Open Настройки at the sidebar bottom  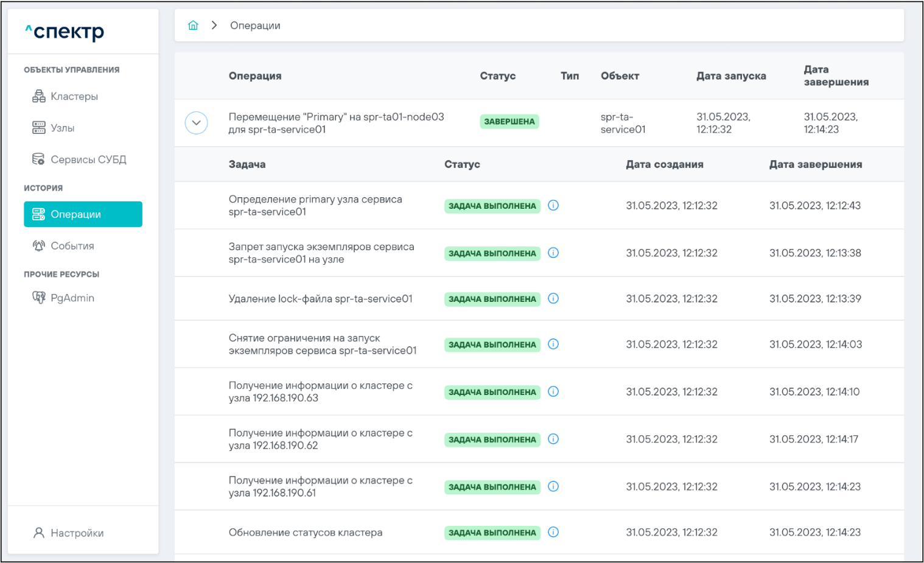(77, 533)
